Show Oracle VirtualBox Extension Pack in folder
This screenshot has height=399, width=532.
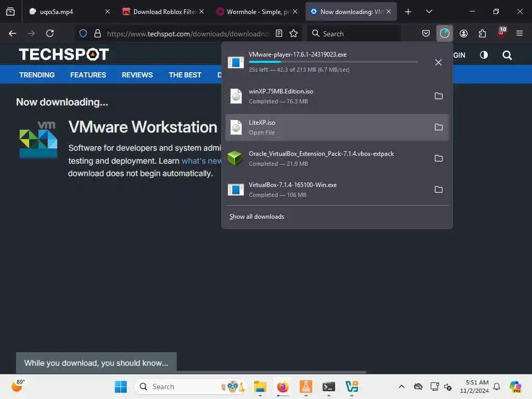[x=438, y=158]
